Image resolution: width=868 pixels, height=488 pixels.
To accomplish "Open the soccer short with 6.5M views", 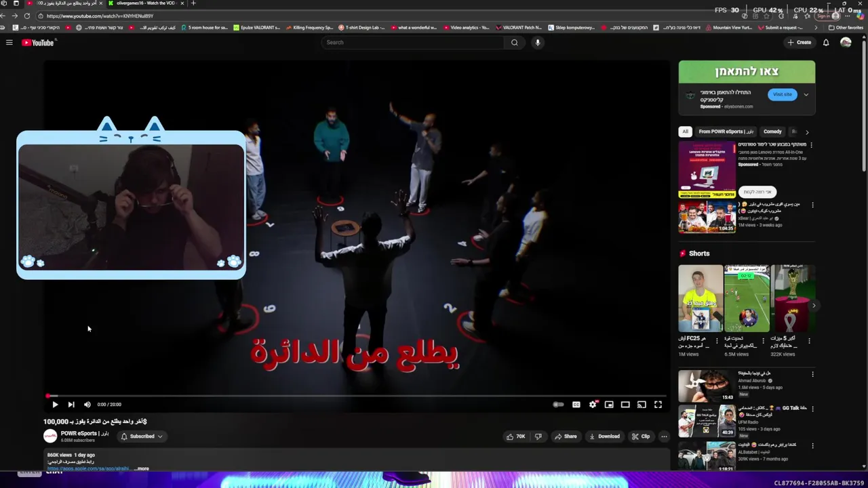I will tap(747, 298).
